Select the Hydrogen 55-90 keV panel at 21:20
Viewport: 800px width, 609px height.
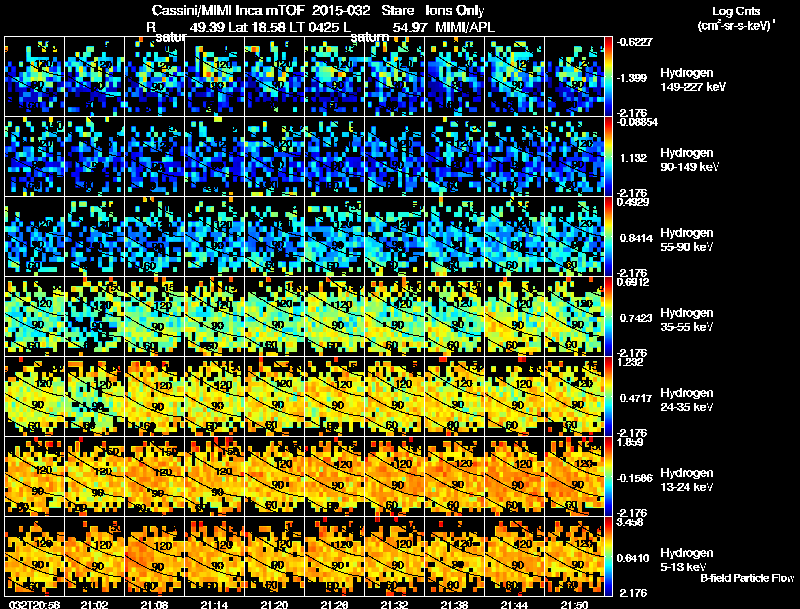(x=274, y=236)
